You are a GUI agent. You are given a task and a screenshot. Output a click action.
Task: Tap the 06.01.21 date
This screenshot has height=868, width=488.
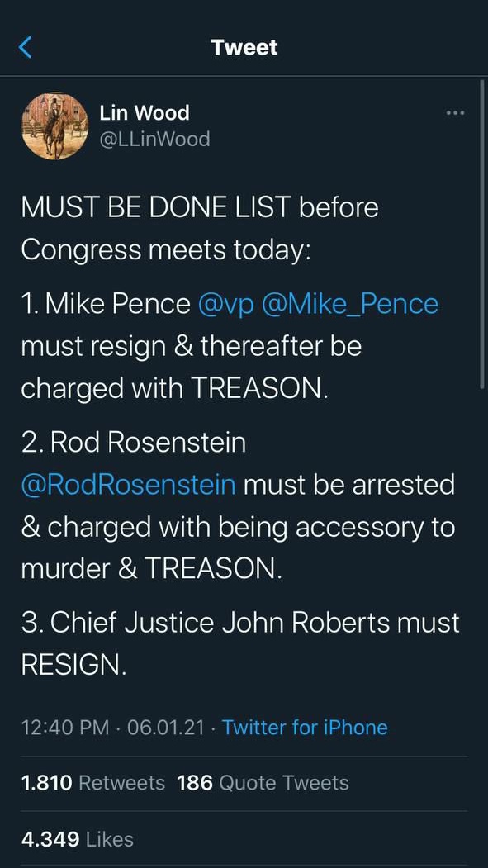pyautogui.click(x=165, y=727)
